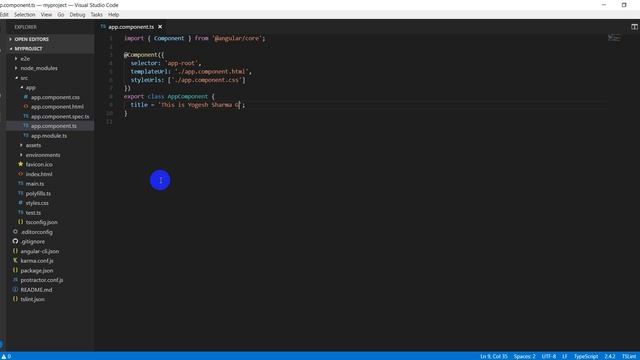Click the .editorconfig gear icon

[x=15, y=231]
